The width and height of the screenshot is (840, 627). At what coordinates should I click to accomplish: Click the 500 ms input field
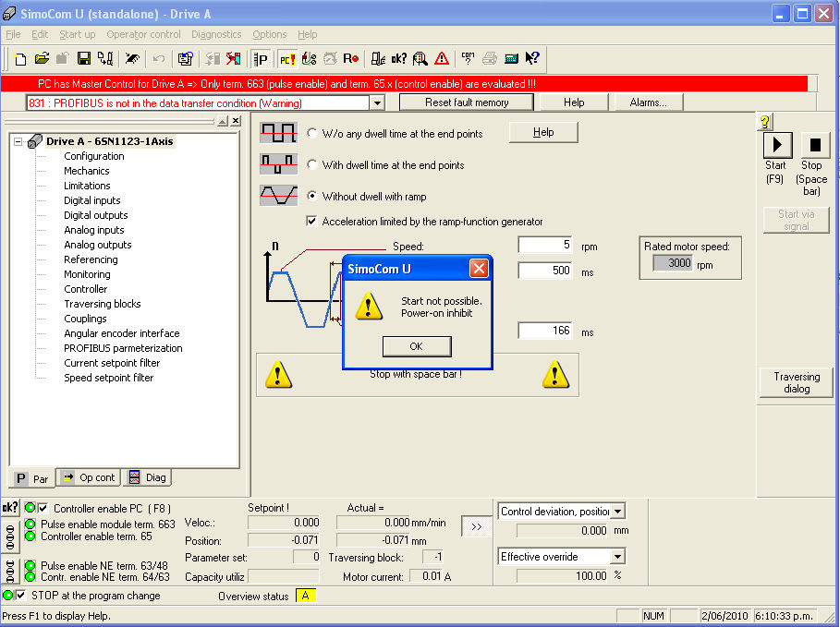[545, 271]
